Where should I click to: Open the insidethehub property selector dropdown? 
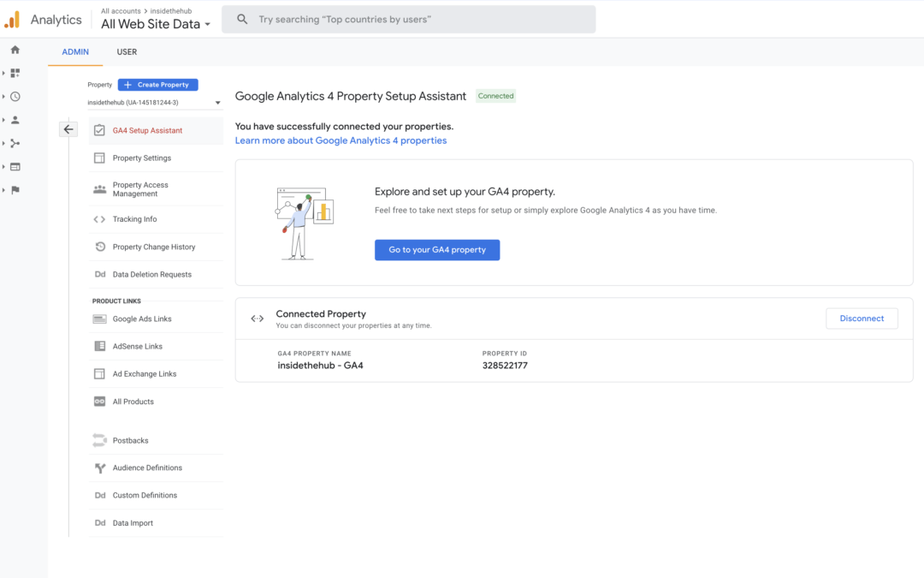(x=155, y=103)
